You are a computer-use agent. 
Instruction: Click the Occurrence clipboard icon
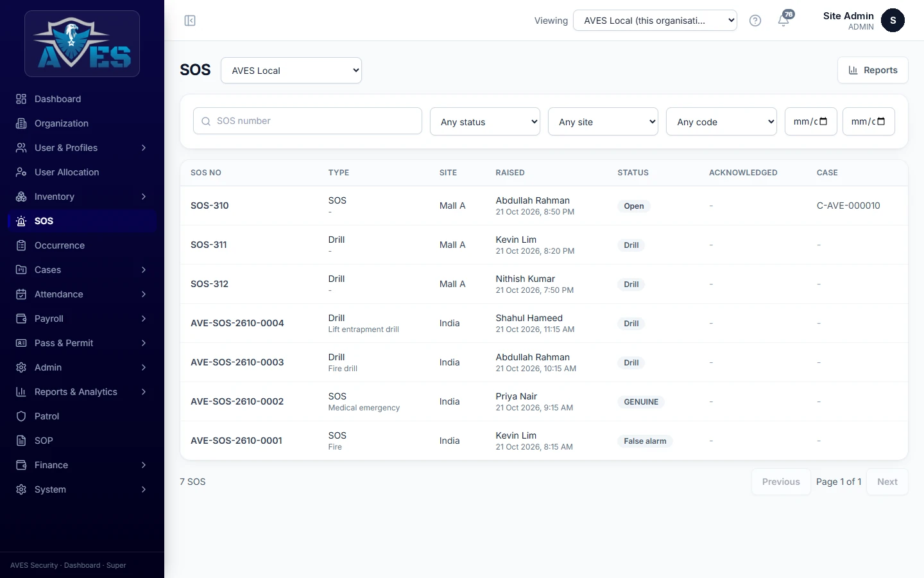21,245
